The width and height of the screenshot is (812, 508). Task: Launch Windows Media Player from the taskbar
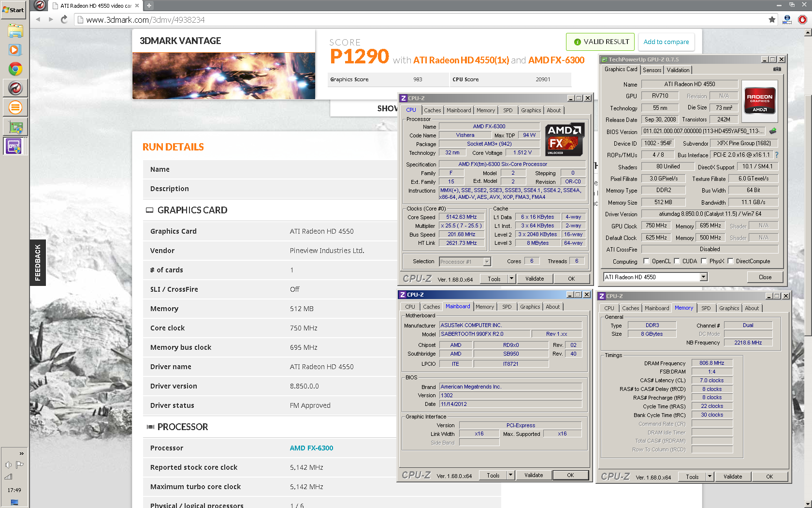coord(15,50)
